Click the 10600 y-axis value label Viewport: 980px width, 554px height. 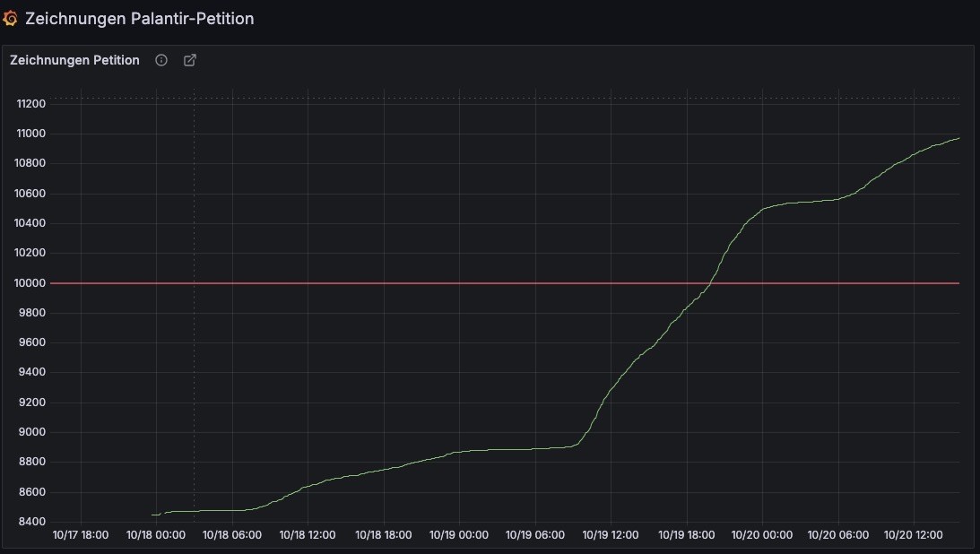pos(30,194)
